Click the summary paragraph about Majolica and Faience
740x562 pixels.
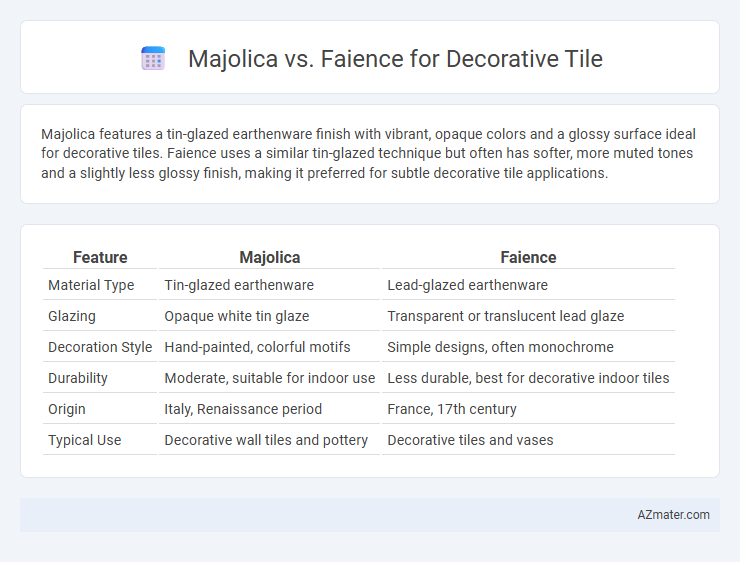point(369,153)
